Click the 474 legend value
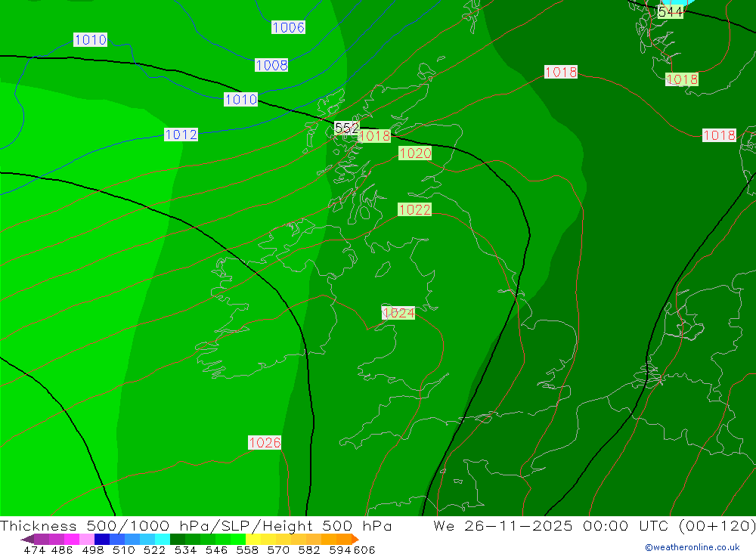The height and width of the screenshot is (554, 756). [x=34, y=549]
